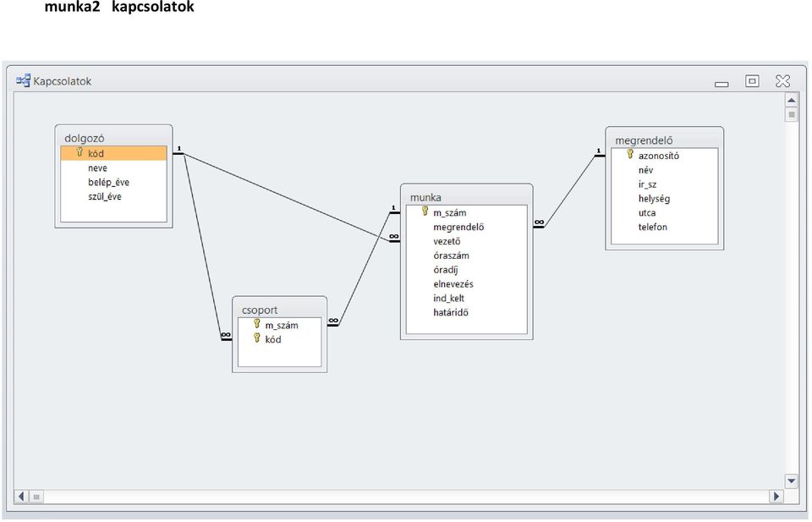The height and width of the screenshot is (522, 812).
Task: Select the dolgozó table title
Action: [x=85, y=138]
